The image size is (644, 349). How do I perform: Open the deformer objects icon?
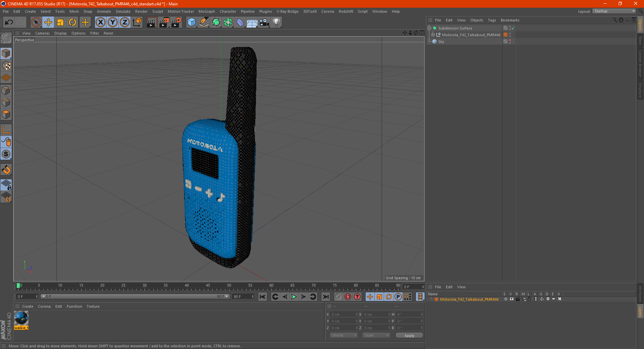[240, 22]
